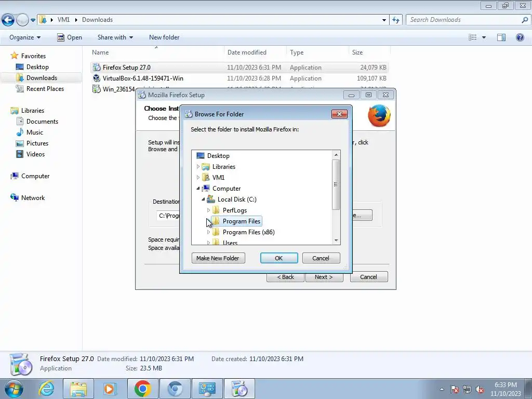The width and height of the screenshot is (532, 399).
Task: Launch Internet Explorer from the taskbar
Action: [x=46, y=389]
